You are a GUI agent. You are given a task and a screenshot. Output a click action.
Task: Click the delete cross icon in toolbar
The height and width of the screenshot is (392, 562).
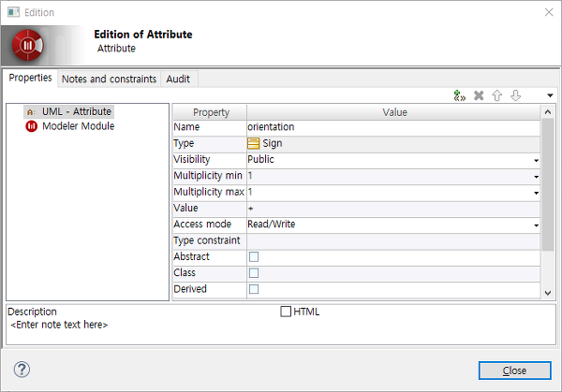[479, 95]
